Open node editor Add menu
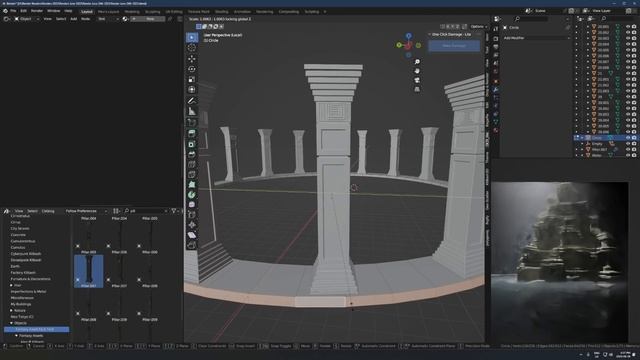Viewport: 640px width, 360px height. [73, 19]
